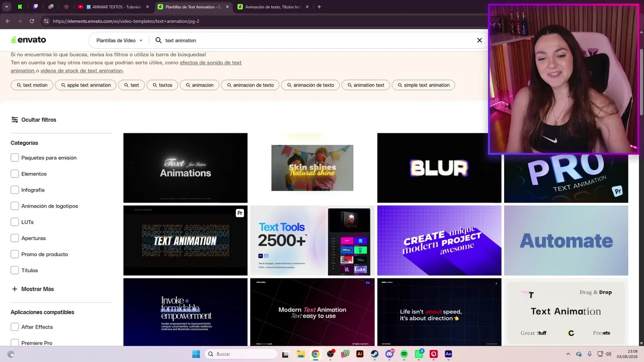Open the 'videos de stock de text animation' link
Screen dimensions: 644x362
coord(82,70)
